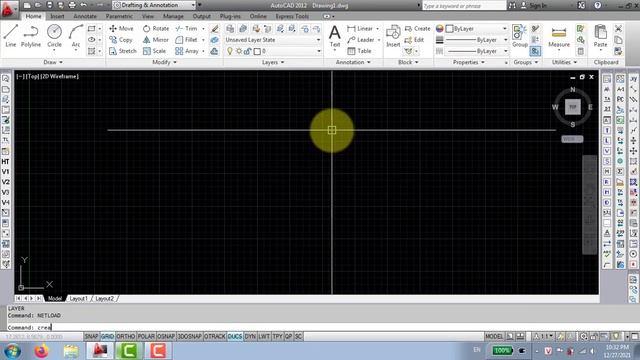Click the Scale tool
The image size is (640, 360).
pos(155,51)
